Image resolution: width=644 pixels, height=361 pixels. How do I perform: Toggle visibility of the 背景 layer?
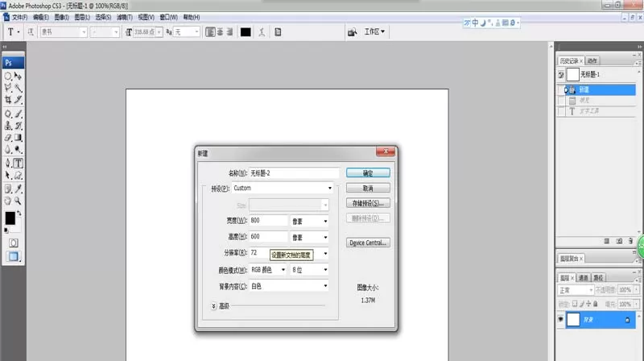[x=560, y=319]
